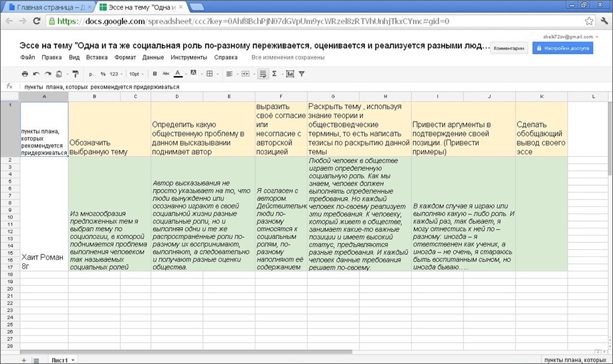
Task: Select column A header
Action: (44, 96)
